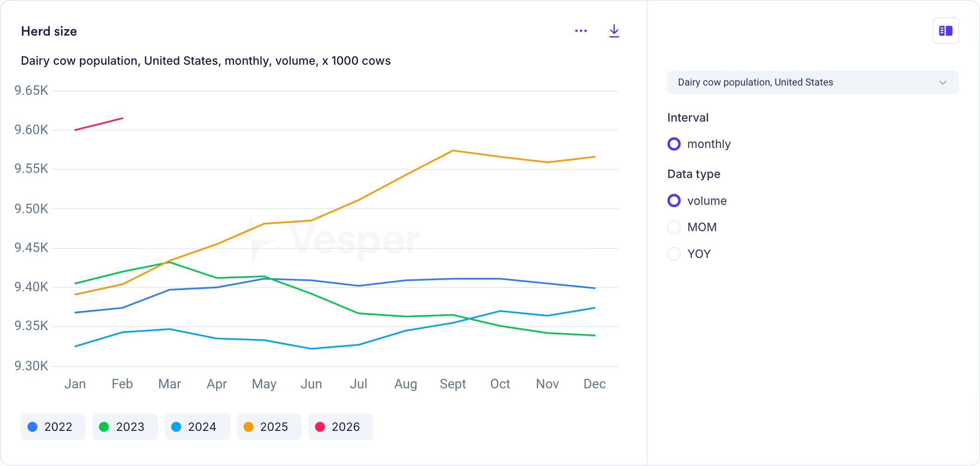Open the Dairy cow population dropdown
Screen dimensions: 980x466
(812, 82)
